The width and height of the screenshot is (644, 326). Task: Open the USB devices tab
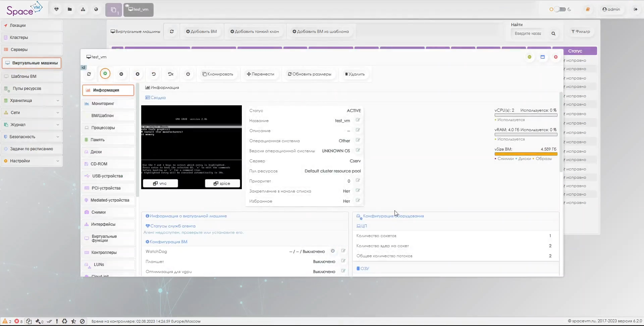(108, 176)
